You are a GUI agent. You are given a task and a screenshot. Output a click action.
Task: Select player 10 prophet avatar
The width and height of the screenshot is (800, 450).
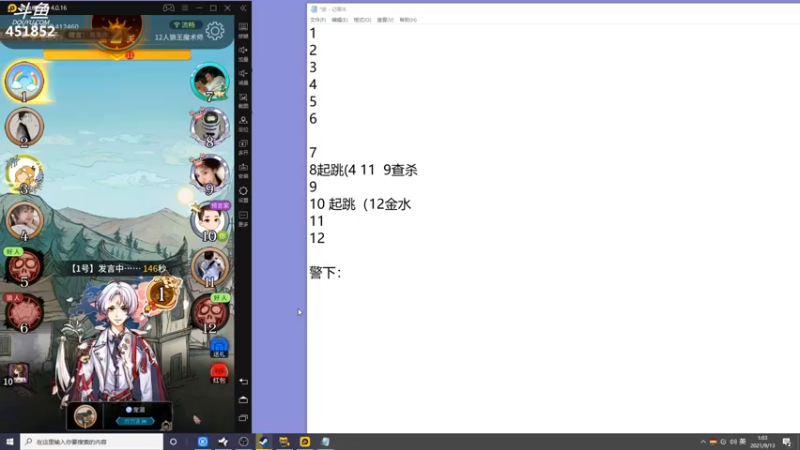(x=209, y=221)
